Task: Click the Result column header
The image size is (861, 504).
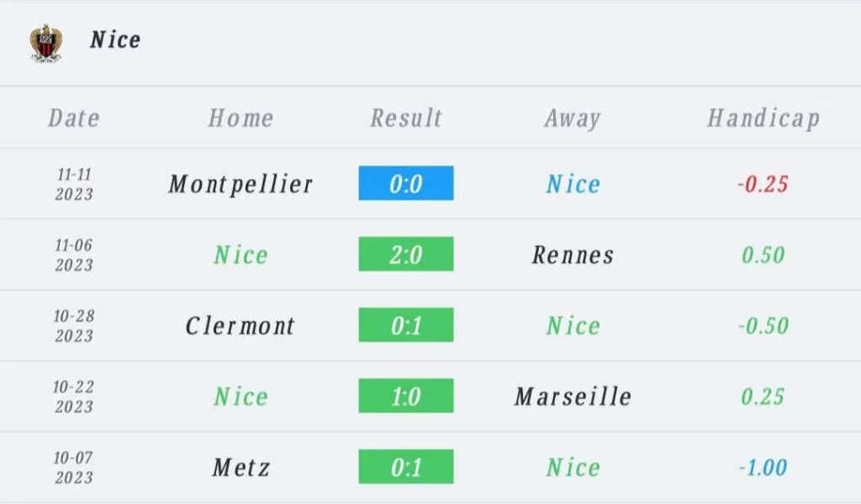Action: pos(406,118)
